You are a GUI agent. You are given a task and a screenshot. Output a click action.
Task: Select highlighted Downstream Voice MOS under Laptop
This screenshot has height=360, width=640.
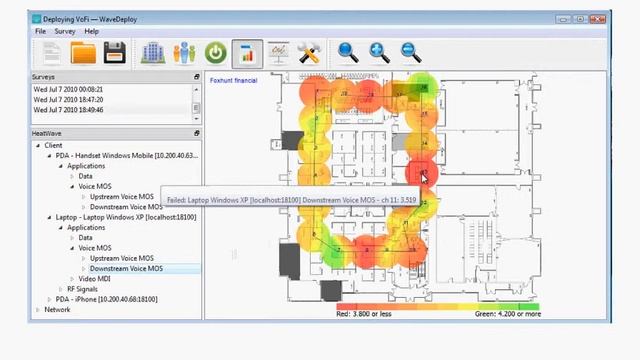click(126, 269)
